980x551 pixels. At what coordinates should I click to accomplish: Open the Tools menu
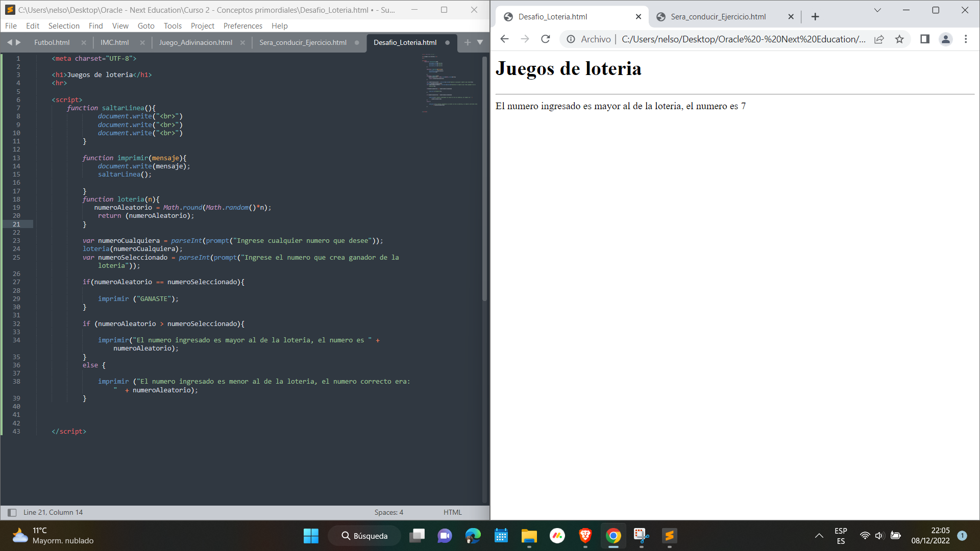[173, 26]
